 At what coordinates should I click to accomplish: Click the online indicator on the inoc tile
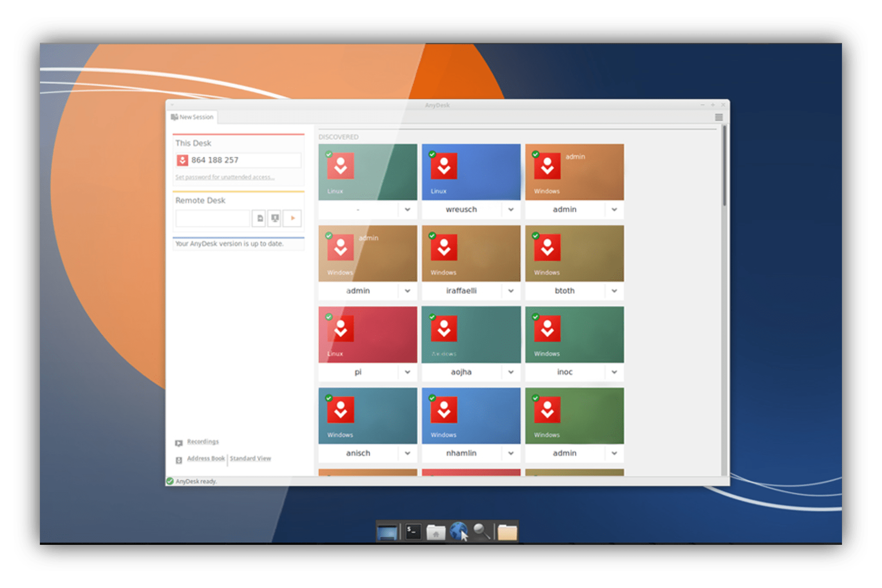coord(536,317)
